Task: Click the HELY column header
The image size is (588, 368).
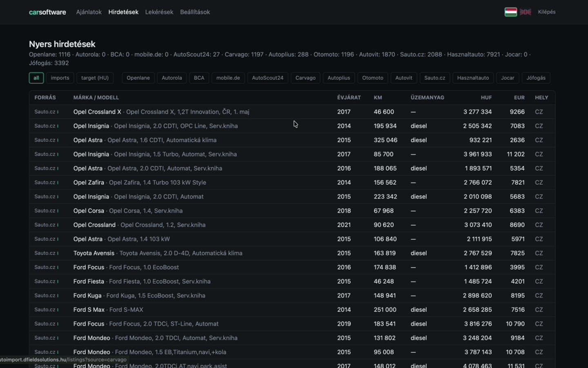Action: coord(542,98)
